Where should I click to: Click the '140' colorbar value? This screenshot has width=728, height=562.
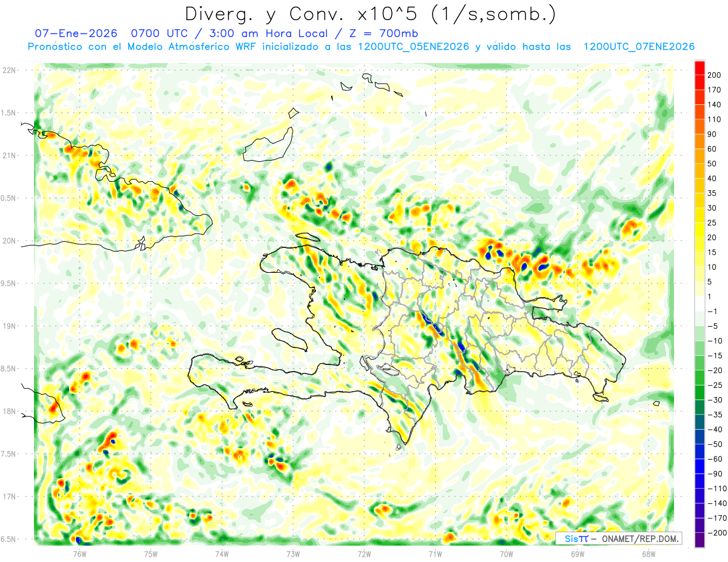click(x=714, y=105)
